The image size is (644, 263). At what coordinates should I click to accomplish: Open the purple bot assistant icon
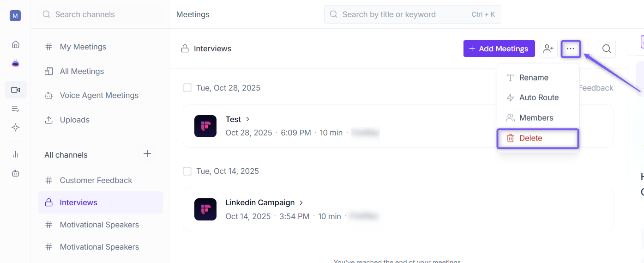click(x=16, y=63)
